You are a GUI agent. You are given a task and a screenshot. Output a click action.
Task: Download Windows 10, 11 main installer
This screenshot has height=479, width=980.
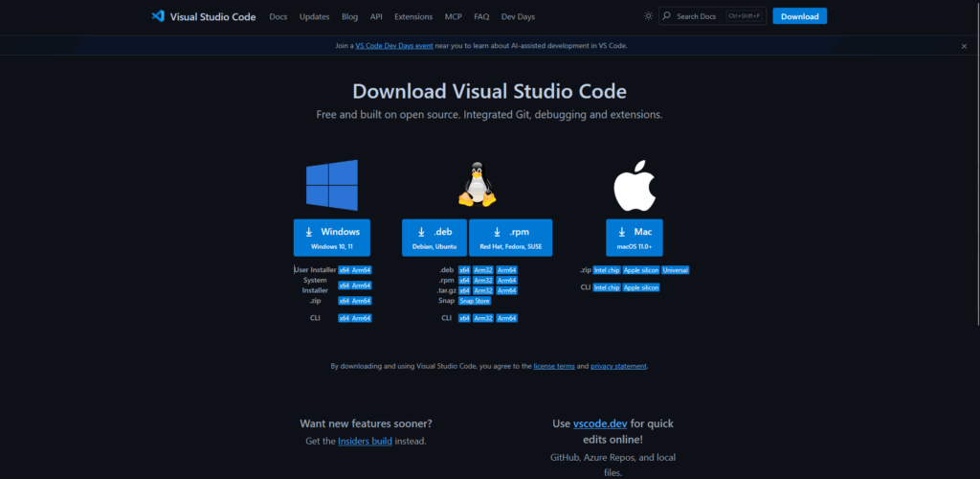coord(332,238)
